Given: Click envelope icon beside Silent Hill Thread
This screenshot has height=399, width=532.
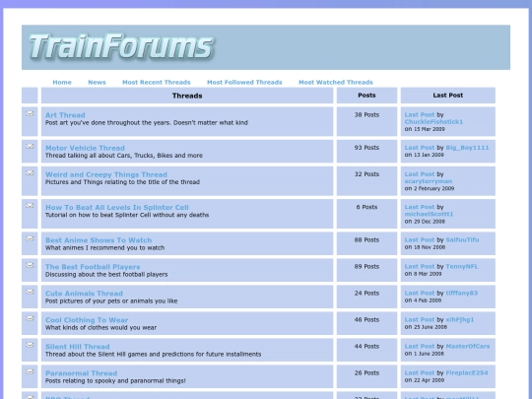Looking at the screenshot, I should pyautogui.click(x=30, y=345).
